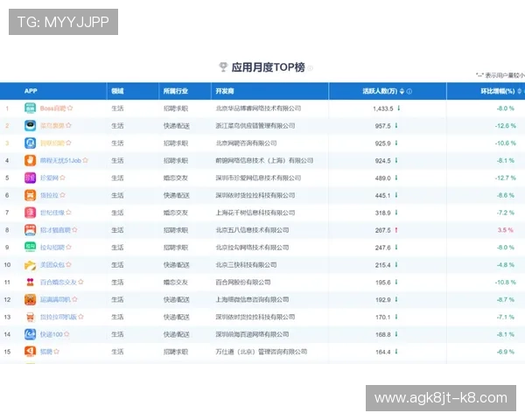Viewport: 525px width, 420px height.
Task: Select developer 深圳前海百递网络有限公司
Action: click(252, 334)
